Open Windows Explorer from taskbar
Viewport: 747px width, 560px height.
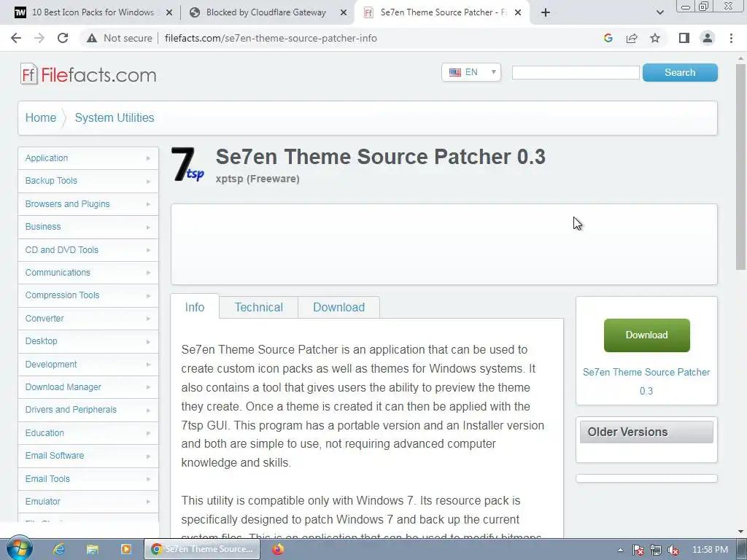[x=93, y=549]
